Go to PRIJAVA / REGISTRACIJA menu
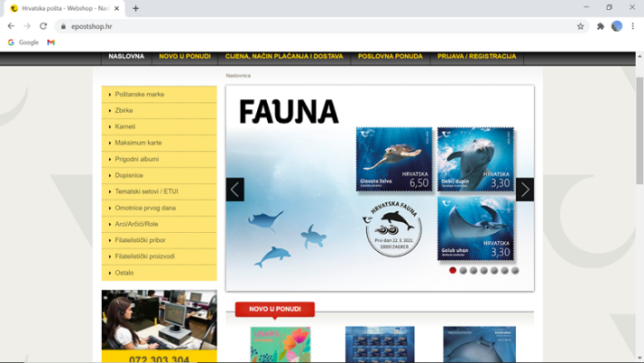This screenshot has width=644, height=363. click(x=476, y=56)
